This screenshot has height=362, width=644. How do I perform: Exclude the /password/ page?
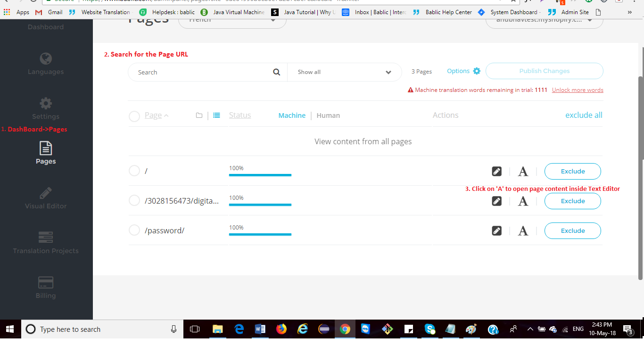click(572, 231)
